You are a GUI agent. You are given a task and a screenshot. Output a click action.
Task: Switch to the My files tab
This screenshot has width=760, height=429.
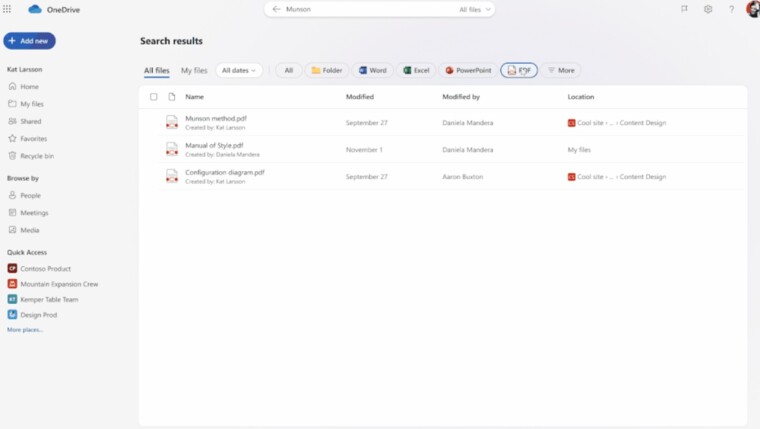coord(194,70)
